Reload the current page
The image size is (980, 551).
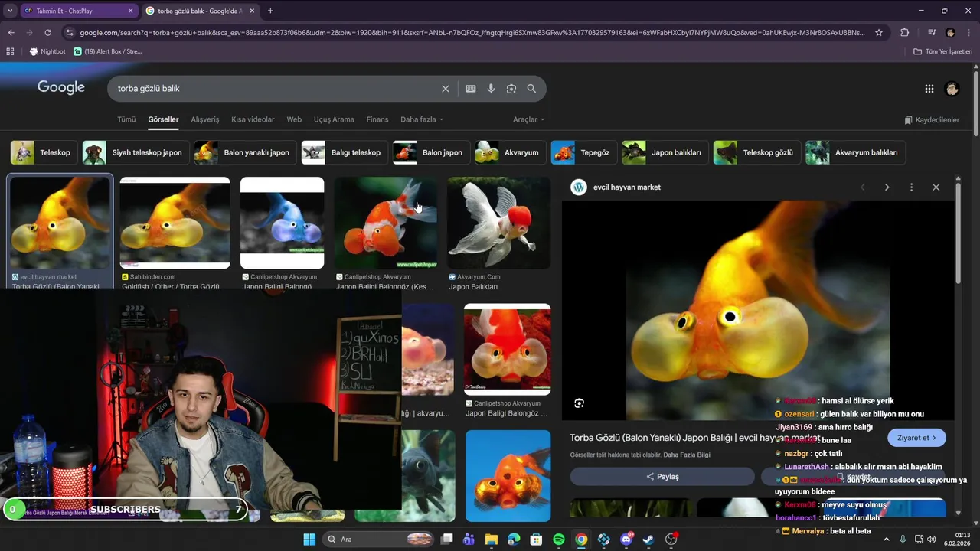(x=47, y=33)
